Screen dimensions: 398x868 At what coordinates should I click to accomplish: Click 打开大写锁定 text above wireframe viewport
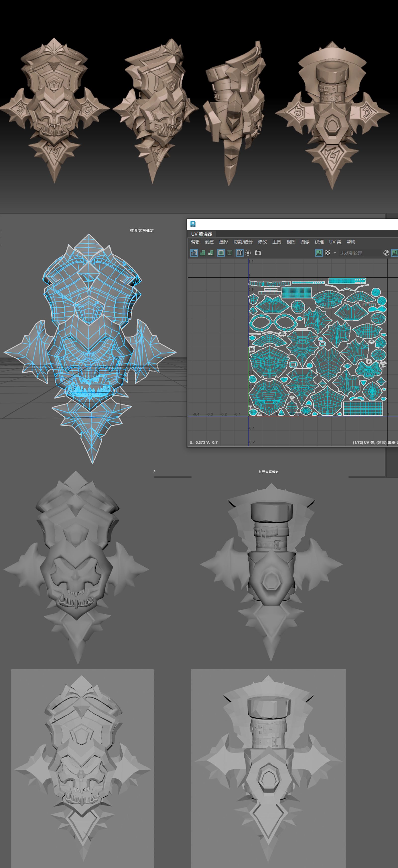[142, 230]
